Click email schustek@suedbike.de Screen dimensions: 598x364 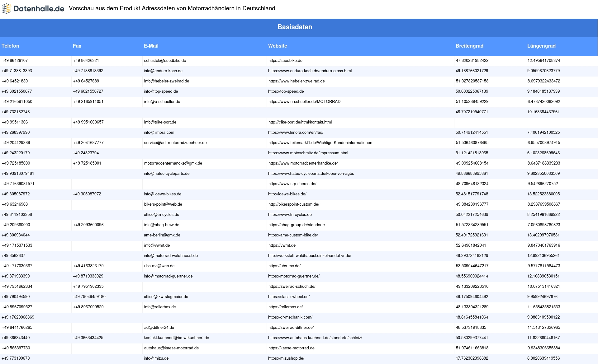165,61
